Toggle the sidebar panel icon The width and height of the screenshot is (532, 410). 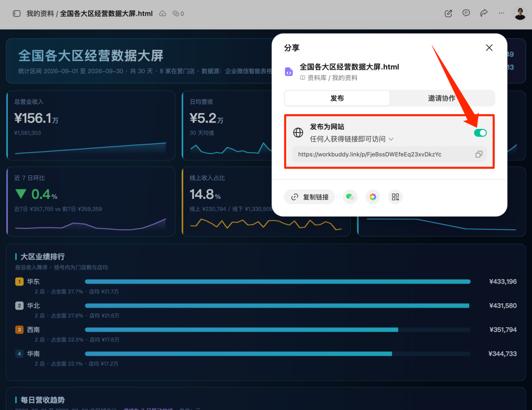coord(17,14)
